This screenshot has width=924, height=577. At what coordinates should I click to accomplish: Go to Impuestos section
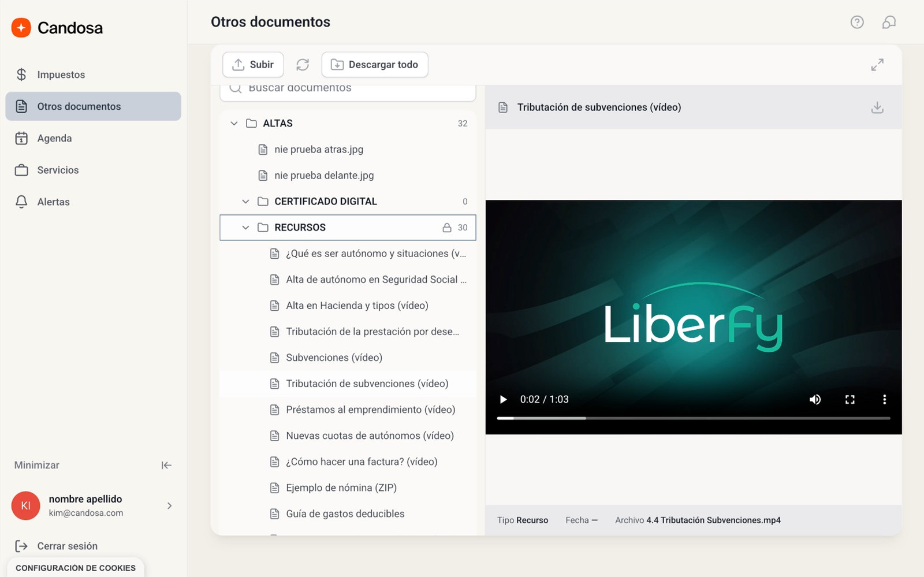(93, 75)
